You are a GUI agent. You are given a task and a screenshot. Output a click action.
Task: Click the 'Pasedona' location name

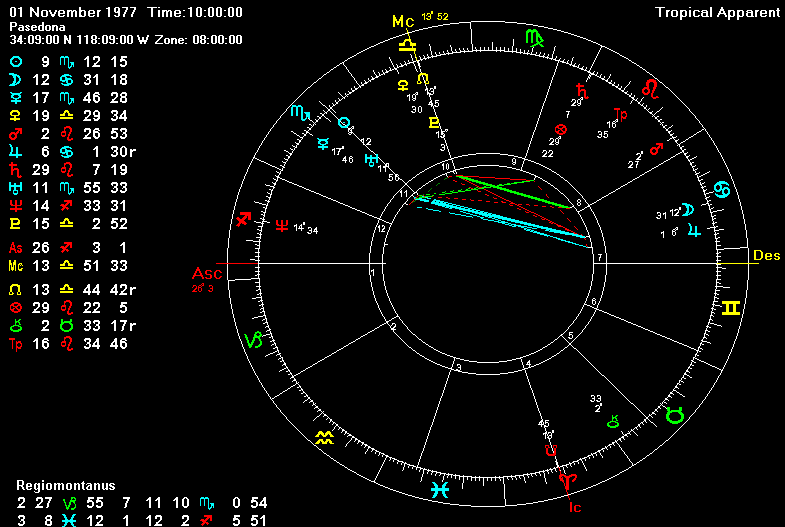pos(38,27)
